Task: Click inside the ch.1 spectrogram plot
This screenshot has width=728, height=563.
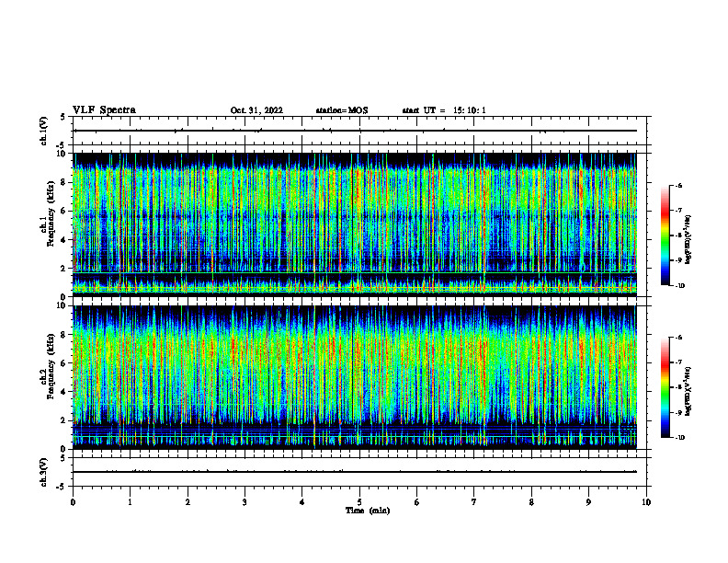Action: pos(355,224)
